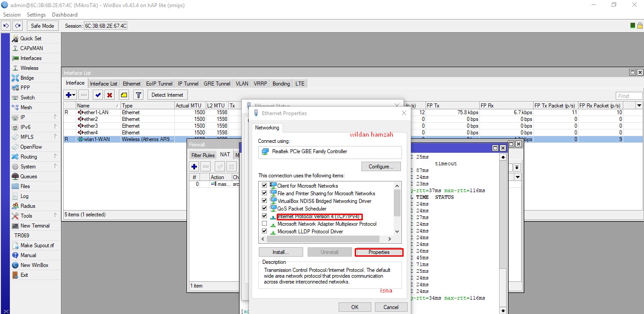Click the yellow comment icon in Interface List
This screenshot has height=314, width=644.
[x=124, y=95]
